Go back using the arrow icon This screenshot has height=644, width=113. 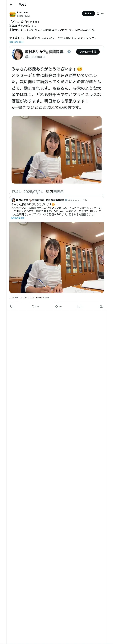click(x=11, y=5)
